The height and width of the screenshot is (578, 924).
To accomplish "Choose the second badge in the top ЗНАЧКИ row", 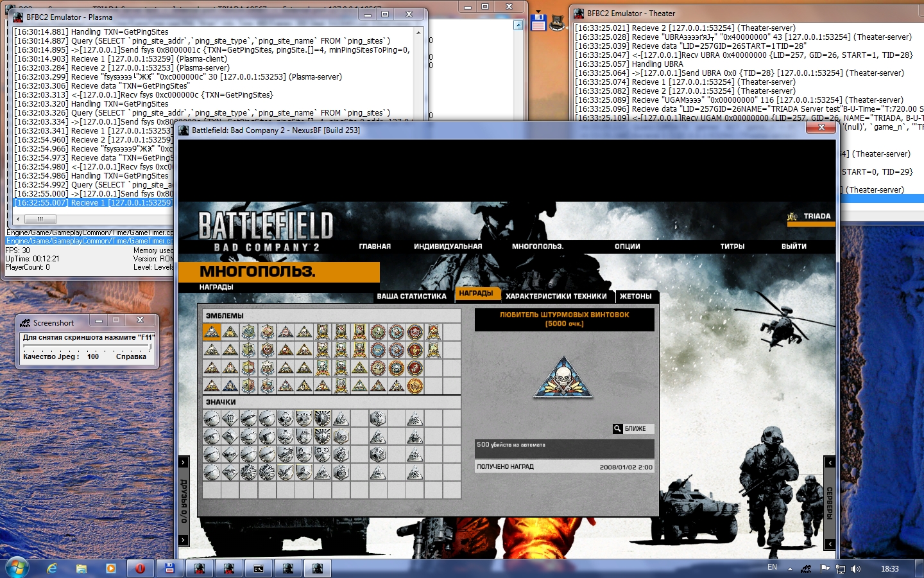I will point(230,418).
